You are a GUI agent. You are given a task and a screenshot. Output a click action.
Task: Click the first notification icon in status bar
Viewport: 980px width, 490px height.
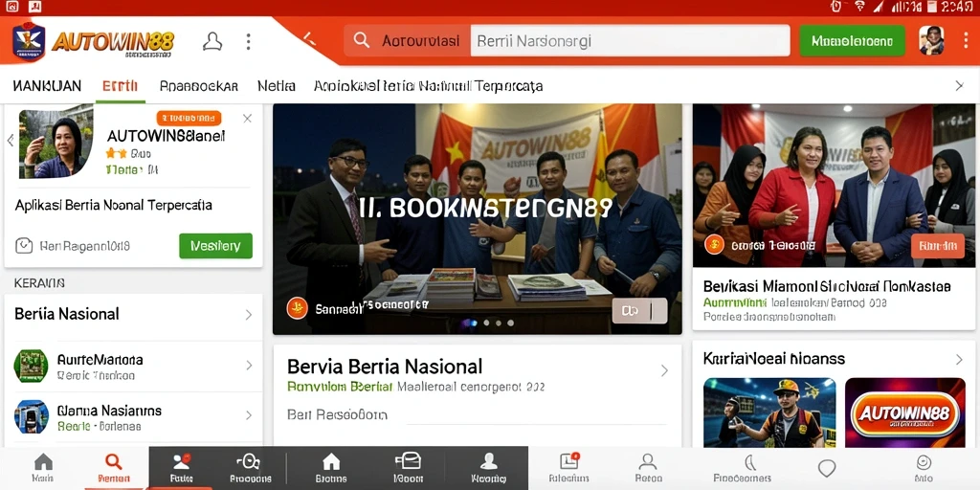(11, 7)
